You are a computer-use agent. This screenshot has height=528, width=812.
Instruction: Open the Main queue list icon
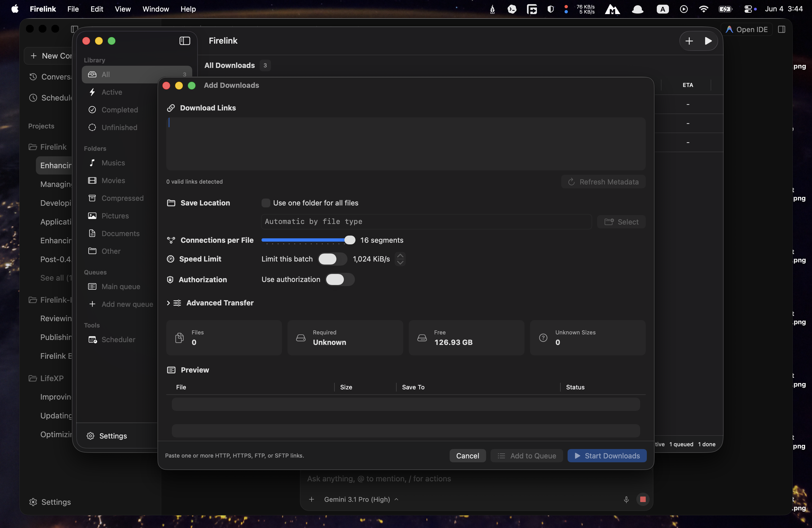(x=92, y=287)
